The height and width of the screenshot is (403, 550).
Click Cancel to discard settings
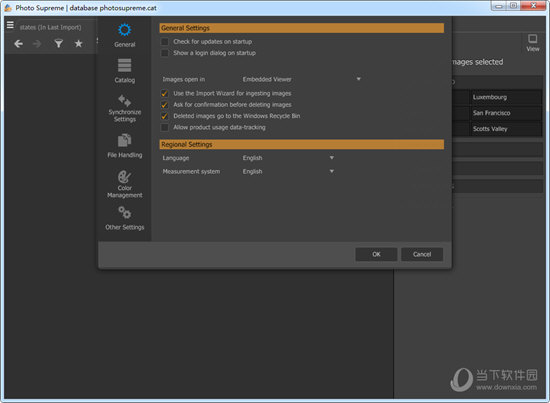point(422,254)
